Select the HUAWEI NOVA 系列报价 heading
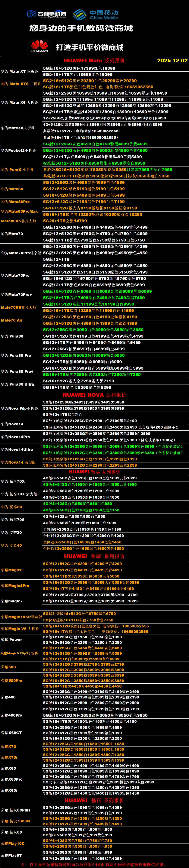Viewport: 189px width, 868px height. click(x=94, y=395)
